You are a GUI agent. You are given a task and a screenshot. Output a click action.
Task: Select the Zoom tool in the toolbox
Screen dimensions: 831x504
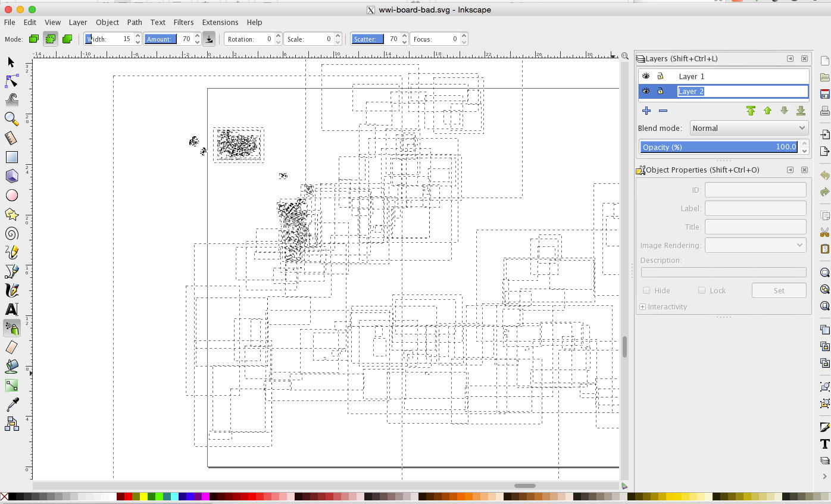[x=11, y=119]
